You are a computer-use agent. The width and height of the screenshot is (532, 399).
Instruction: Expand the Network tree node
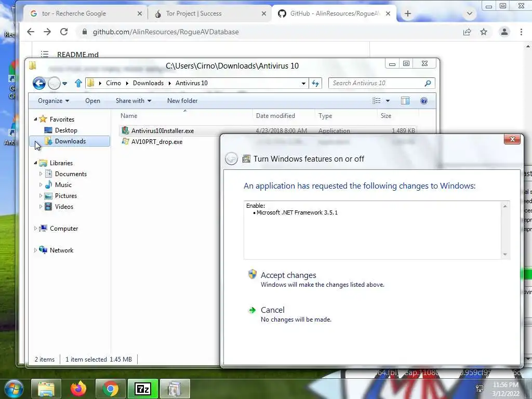tap(35, 250)
